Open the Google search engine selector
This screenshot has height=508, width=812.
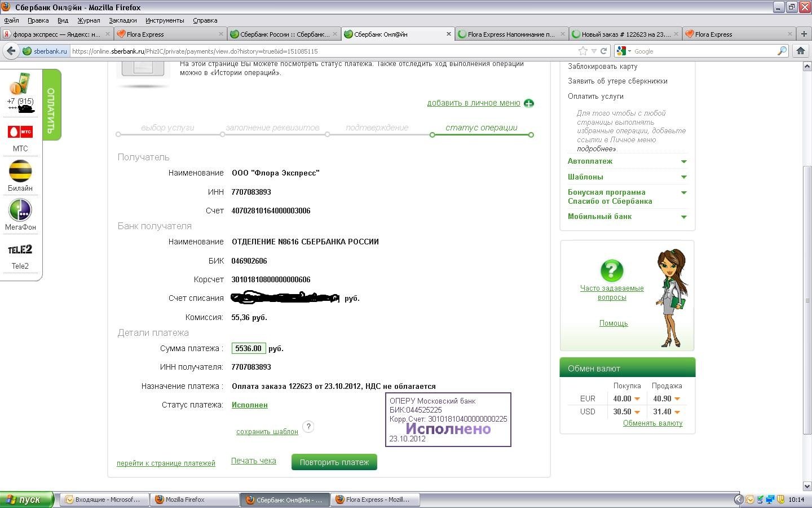click(x=624, y=51)
